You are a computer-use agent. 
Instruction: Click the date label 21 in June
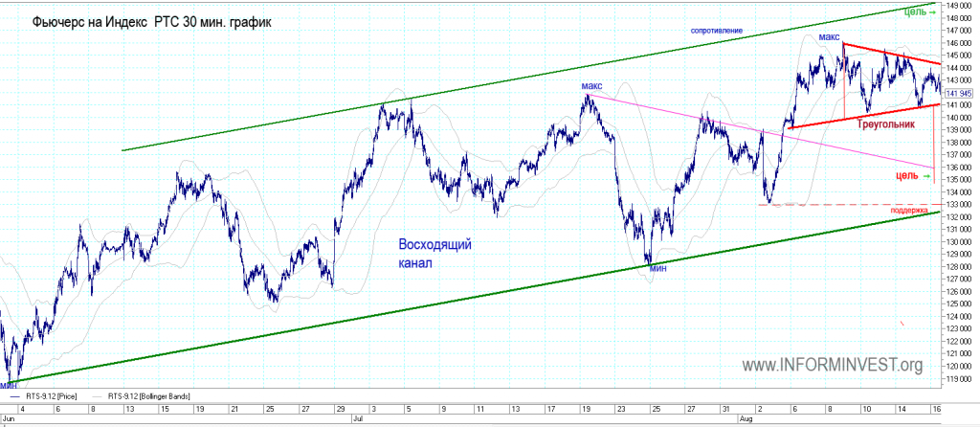tap(234, 409)
